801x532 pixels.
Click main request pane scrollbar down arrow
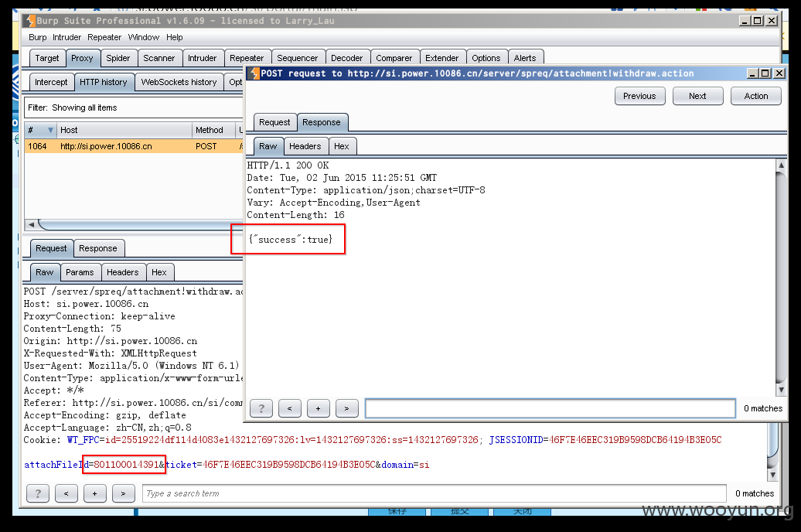click(x=772, y=475)
